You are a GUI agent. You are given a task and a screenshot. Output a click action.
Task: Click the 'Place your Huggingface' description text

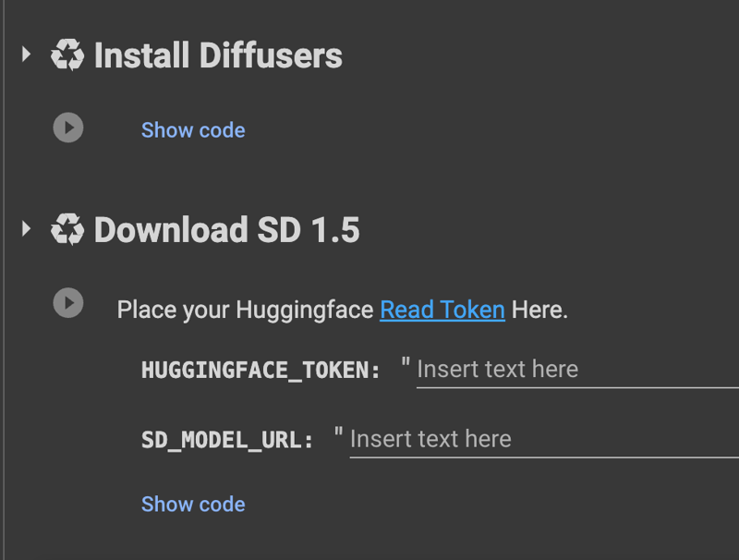(245, 310)
